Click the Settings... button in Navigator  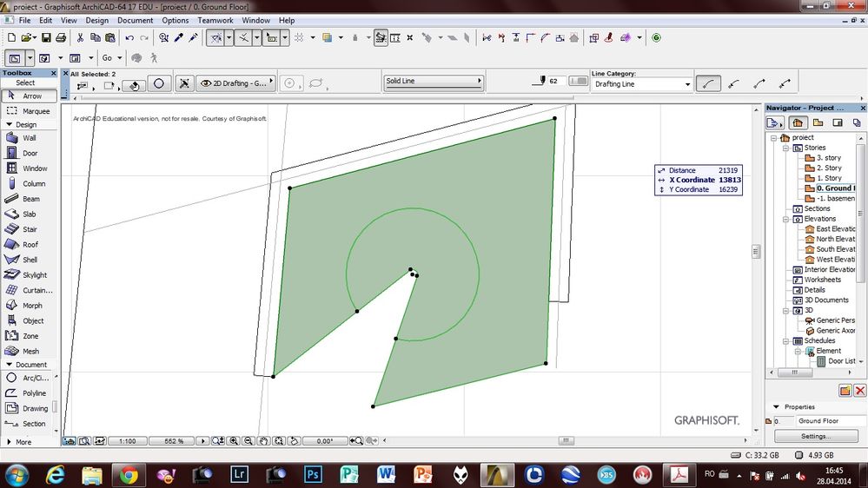point(816,436)
